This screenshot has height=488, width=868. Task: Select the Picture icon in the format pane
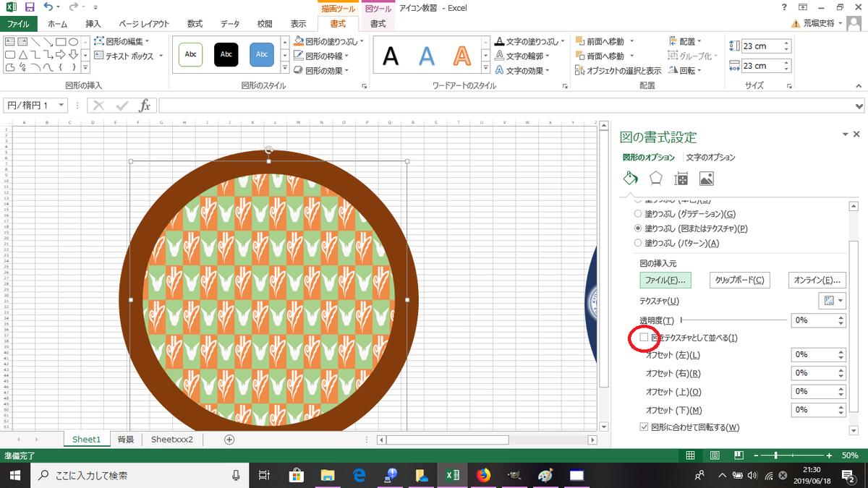pyautogui.click(x=706, y=178)
